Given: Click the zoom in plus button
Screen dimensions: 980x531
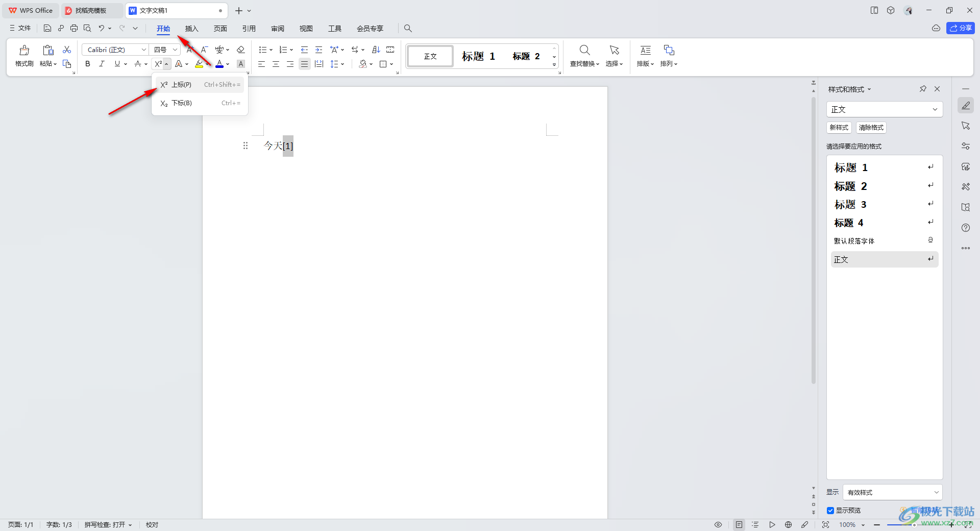Looking at the screenshot, I should click(951, 524).
